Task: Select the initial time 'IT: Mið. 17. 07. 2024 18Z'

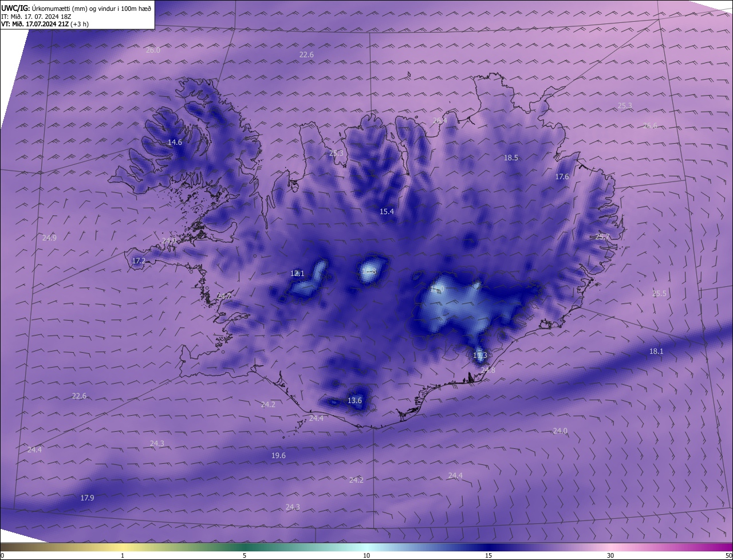Action: click(x=37, y=16)
